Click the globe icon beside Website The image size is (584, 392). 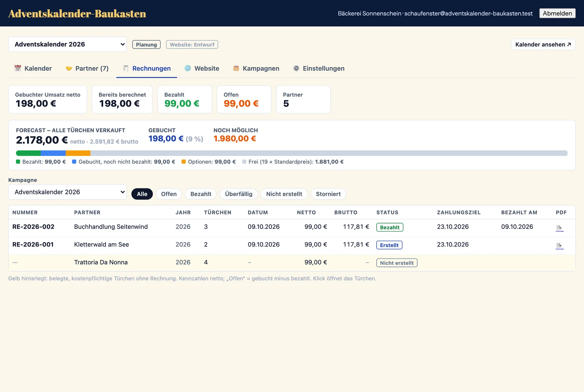[x=188, y=68]
